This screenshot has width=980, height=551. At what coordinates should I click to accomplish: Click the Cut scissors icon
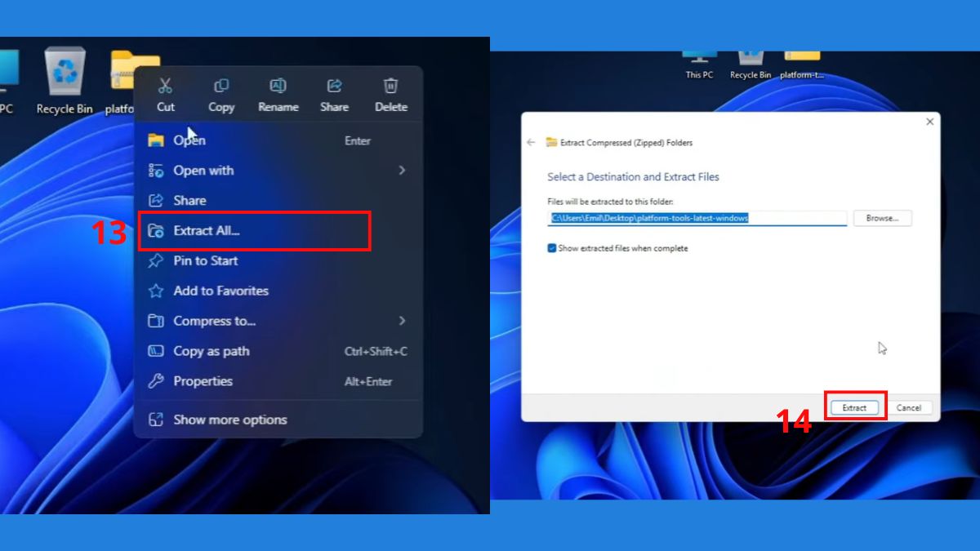[165, 86]
